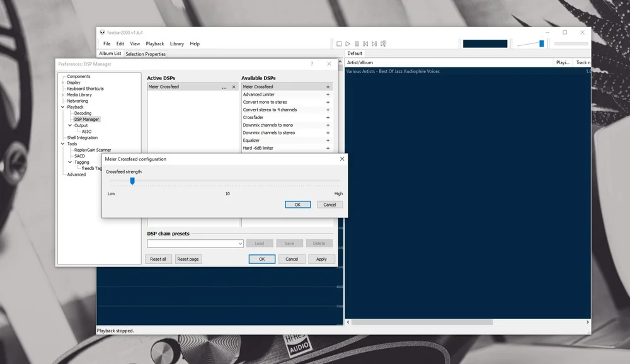630x364 pixels.
Task: Close the Meier Crossfeed configuration dialog
Action: tap(342, 159)
